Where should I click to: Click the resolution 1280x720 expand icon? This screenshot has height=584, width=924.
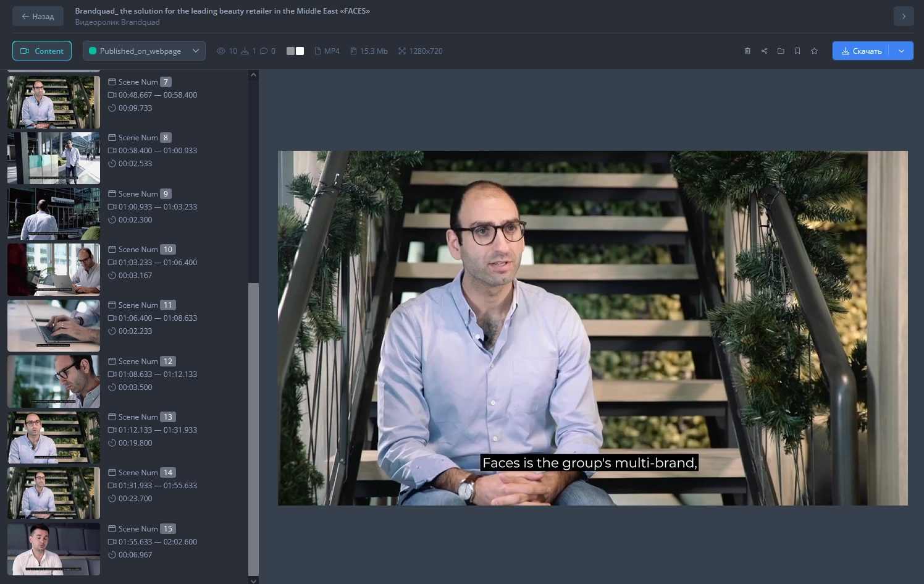[x=402, y=51]
